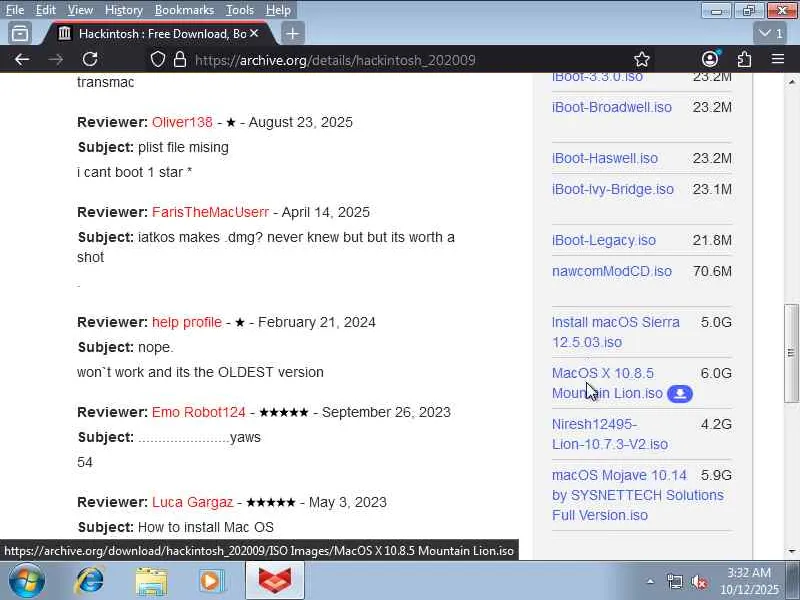Reload the current page
This screenshot has height=600, width=800.
pyautogui.click(x=90, y=60)
